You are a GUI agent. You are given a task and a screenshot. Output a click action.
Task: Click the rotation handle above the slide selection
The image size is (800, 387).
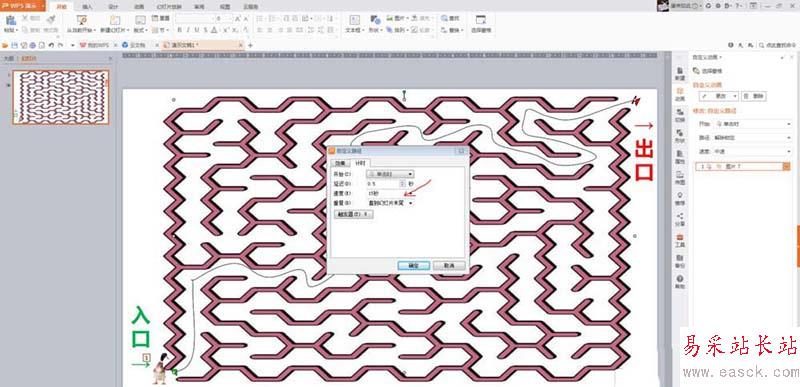404,93
